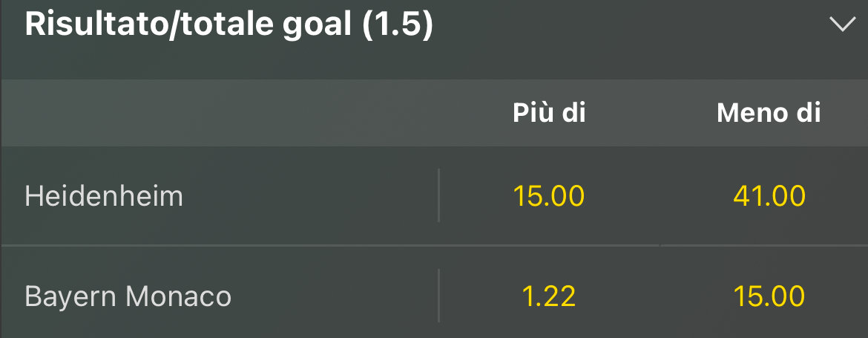
Task: Click the blank header cell above team names
Action: point(223,113)
